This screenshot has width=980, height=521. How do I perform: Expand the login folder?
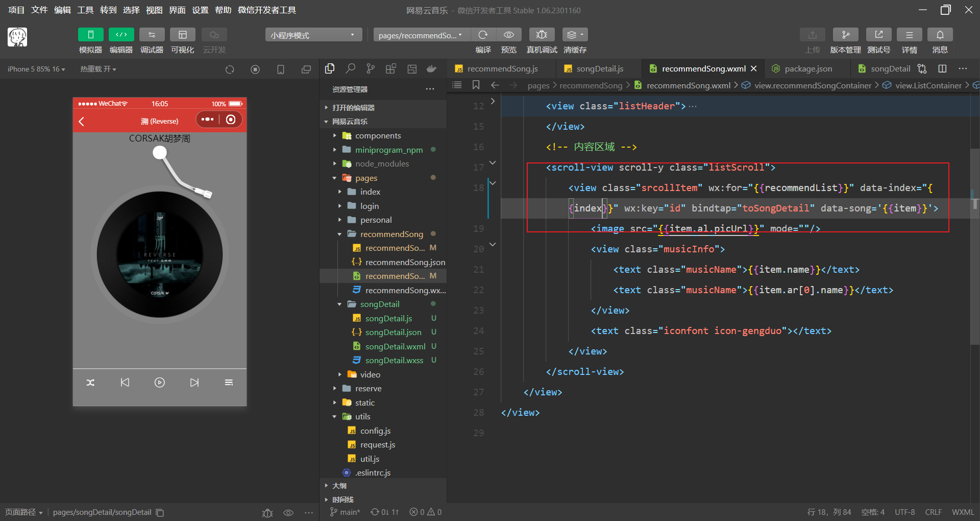tap(383, 206)
